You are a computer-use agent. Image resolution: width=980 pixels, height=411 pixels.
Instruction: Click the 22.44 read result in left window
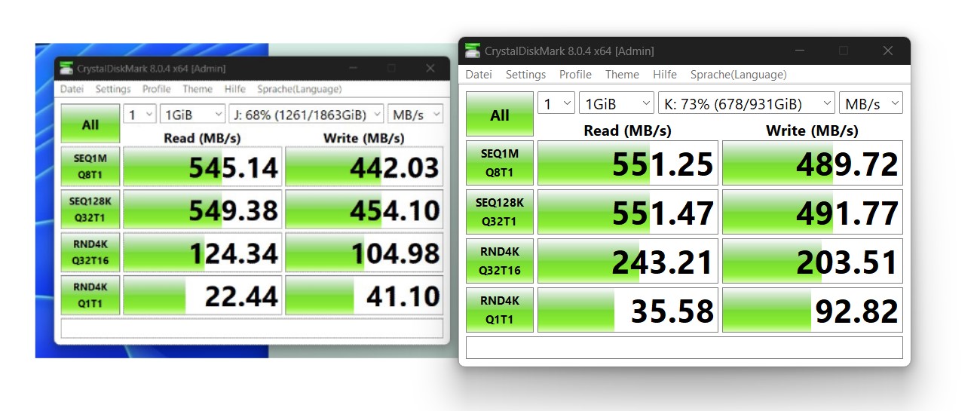point(202,296)
